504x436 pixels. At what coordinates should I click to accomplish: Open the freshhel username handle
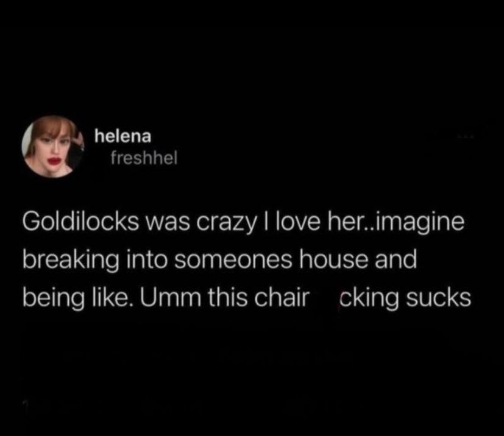[x=144, y=158]
